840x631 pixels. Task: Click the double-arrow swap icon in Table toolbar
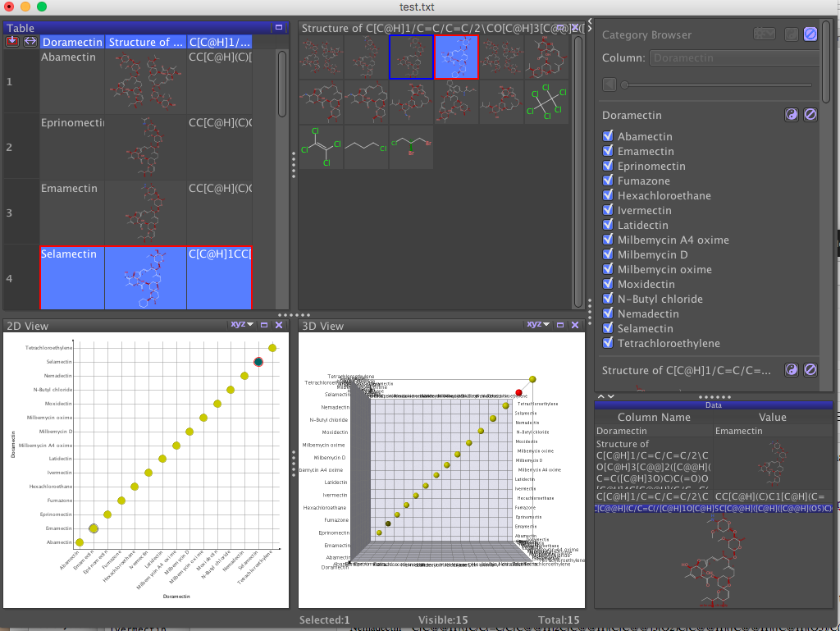(x=30, y=41)
